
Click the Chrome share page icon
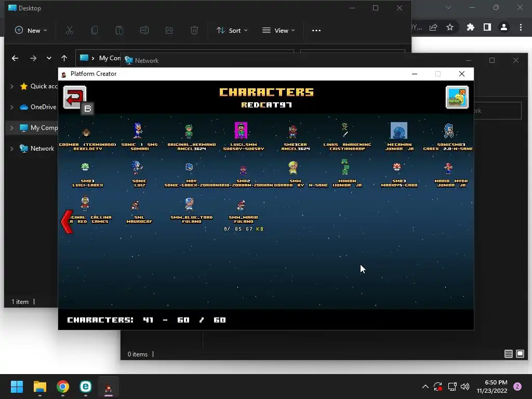tap(433, 27)
